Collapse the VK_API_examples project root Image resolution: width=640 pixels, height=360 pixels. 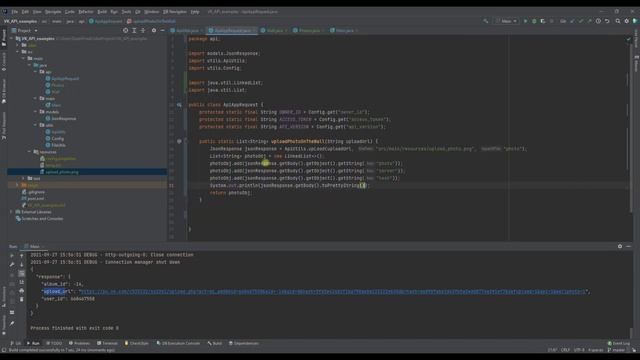12,38
